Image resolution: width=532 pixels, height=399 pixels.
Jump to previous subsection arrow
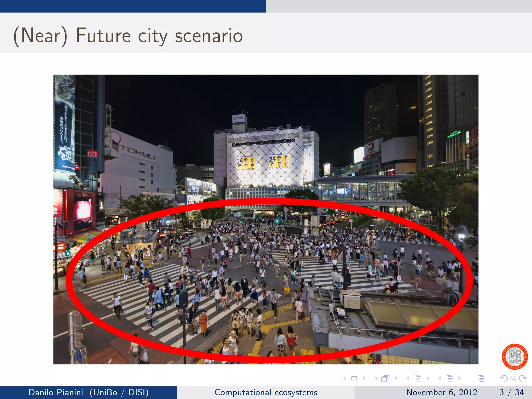(x=408, y=378)
